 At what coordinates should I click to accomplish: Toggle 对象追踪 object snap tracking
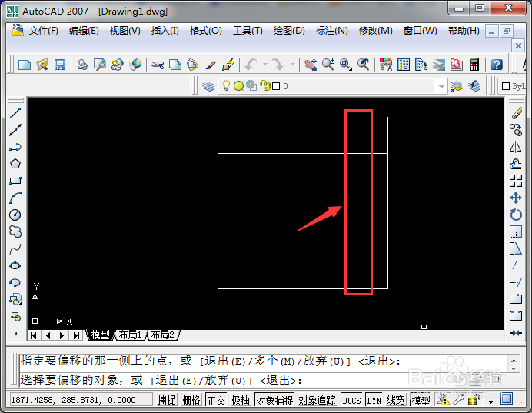tap(317, 401)
